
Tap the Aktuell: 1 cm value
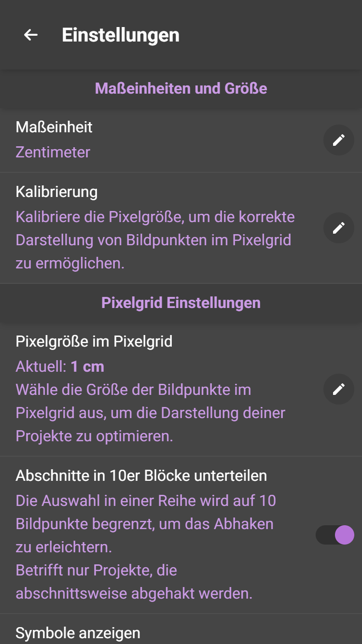pyautogui.click(x=60, y=366)
